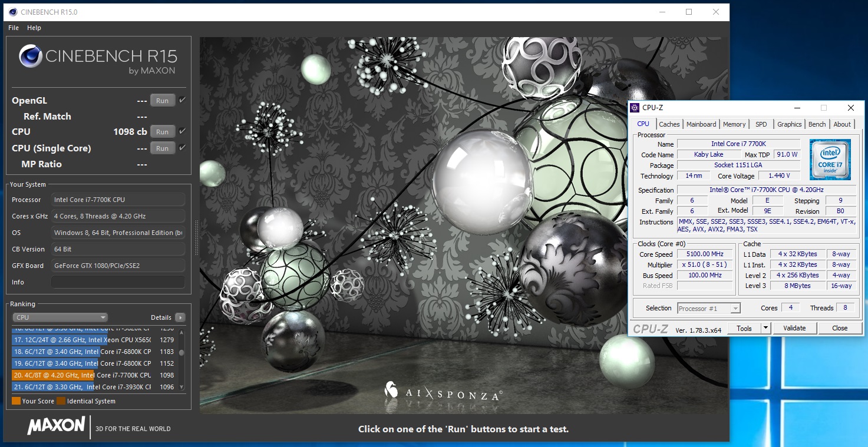This screenshot has height=447, width=868.
Task: Click the Cinebench icon in the title bar
Action: click(x=12, y=12)
